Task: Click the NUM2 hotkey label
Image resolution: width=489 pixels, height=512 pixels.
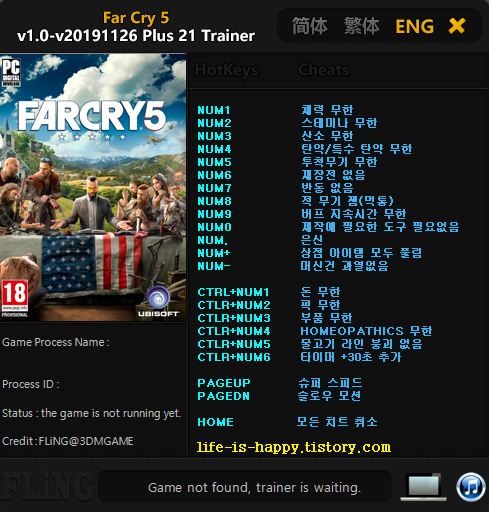Action: [x=214, y=123]
